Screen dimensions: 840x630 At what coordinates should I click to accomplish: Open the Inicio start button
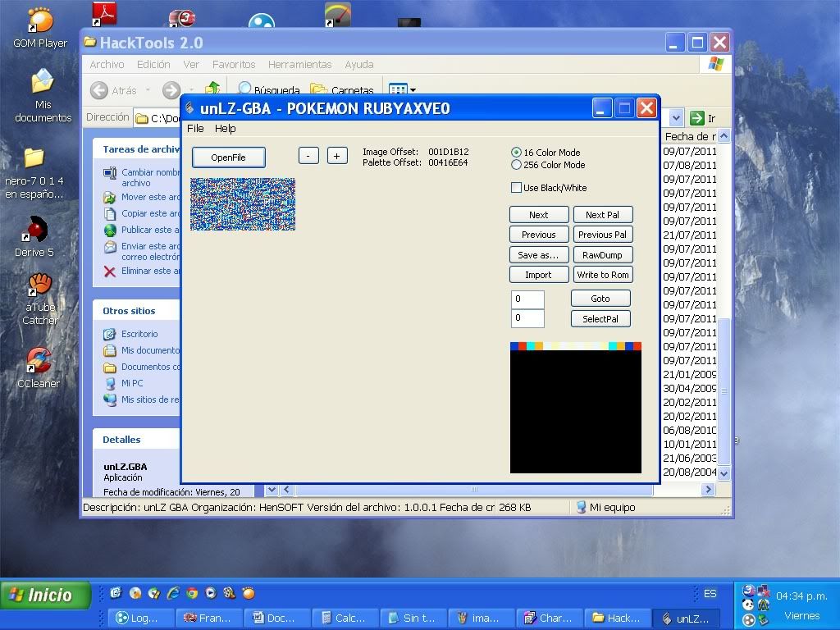tap(45, 595)
